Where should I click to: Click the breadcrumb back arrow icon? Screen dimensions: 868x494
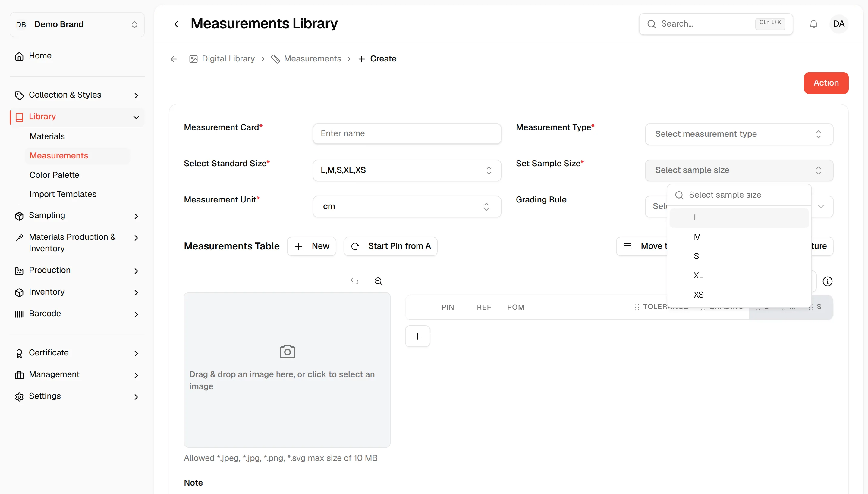click(174, 59)
